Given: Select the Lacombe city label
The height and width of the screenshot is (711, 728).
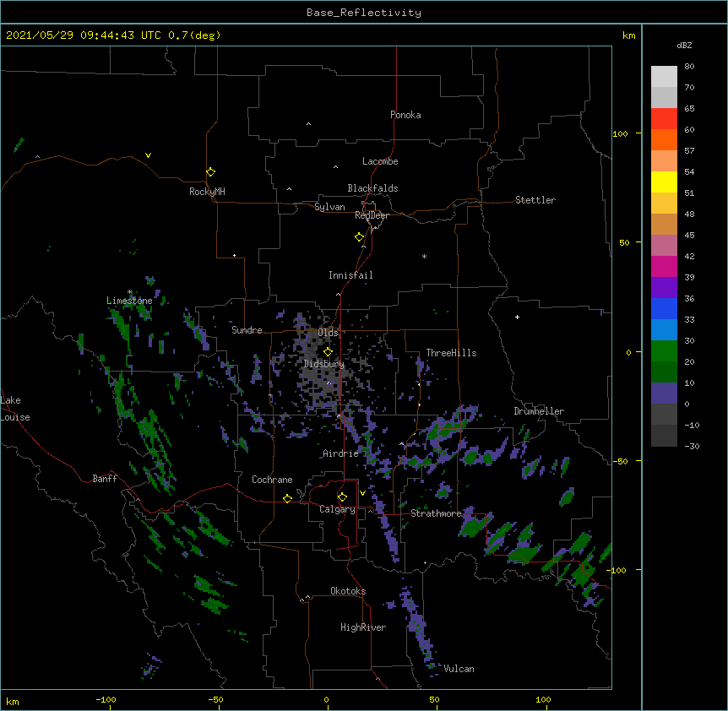Looking at the screenshot, I should tap(380, 161).
